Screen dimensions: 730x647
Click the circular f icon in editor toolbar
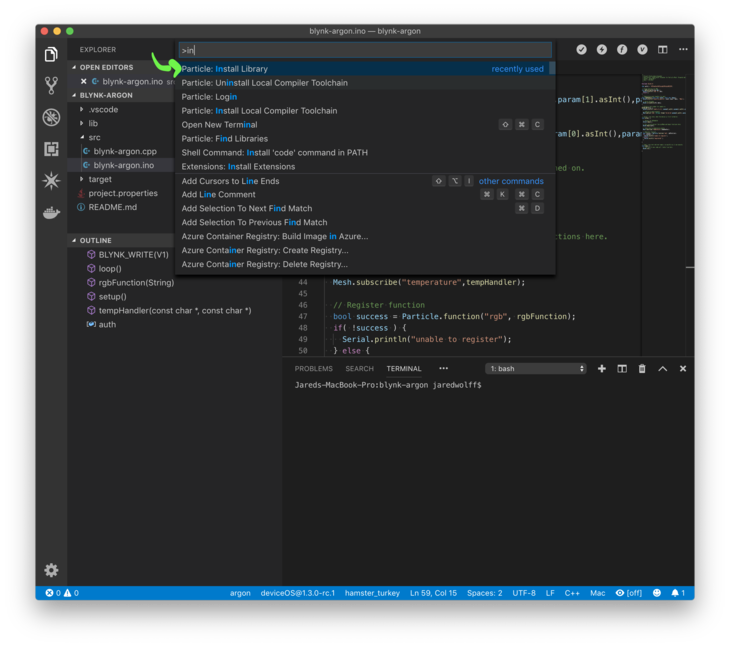(x=622, y=49)
